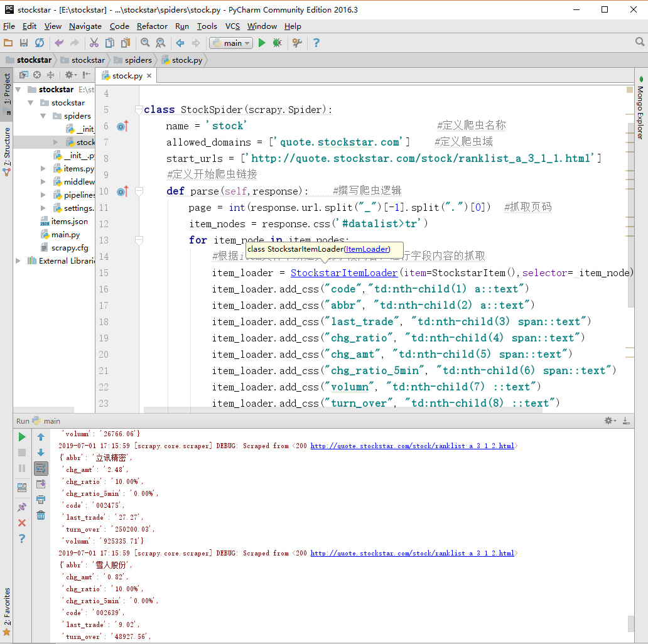Image resolution: width=648 pixels, height=644 pixels.
Task: Click the ItemLoader link in tooltip
Action: (x=367, y=249)
